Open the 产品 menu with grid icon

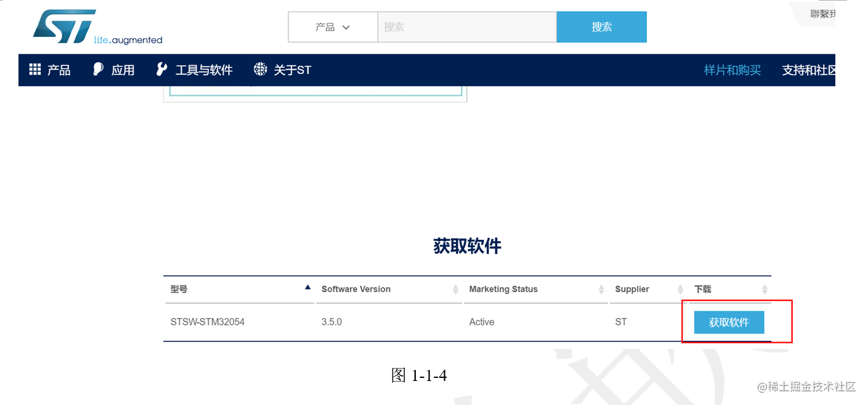coord(50,70)
